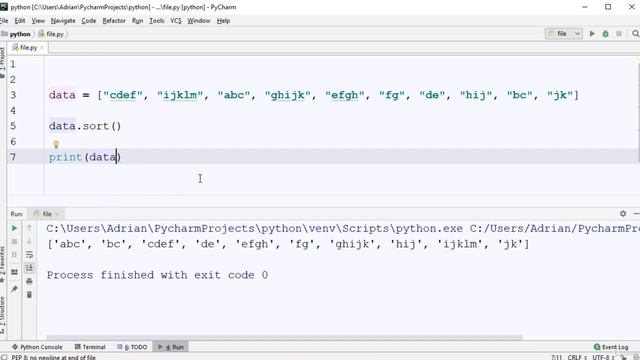Open the Event Log
640x360 pixels.
[611, 347]
